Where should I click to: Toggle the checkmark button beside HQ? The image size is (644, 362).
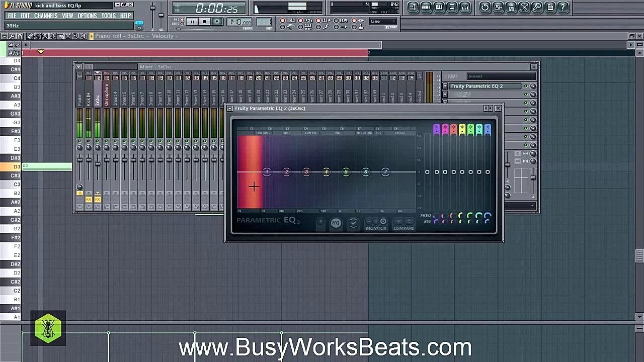(353, 223)
